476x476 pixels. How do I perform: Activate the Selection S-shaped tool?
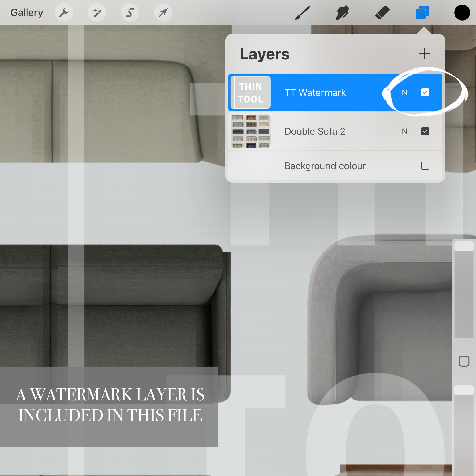click(x=130, y=13)
